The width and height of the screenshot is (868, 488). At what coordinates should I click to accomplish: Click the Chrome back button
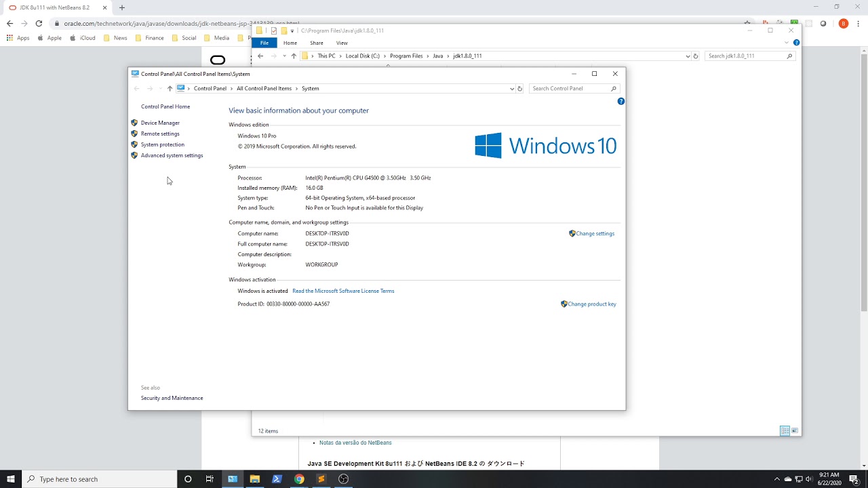[9, 23]
